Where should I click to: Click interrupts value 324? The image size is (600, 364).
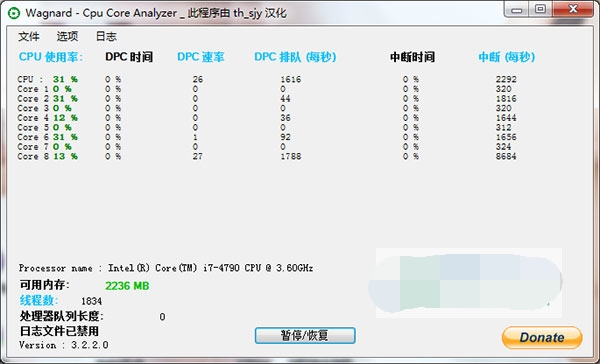coord(504,147)
